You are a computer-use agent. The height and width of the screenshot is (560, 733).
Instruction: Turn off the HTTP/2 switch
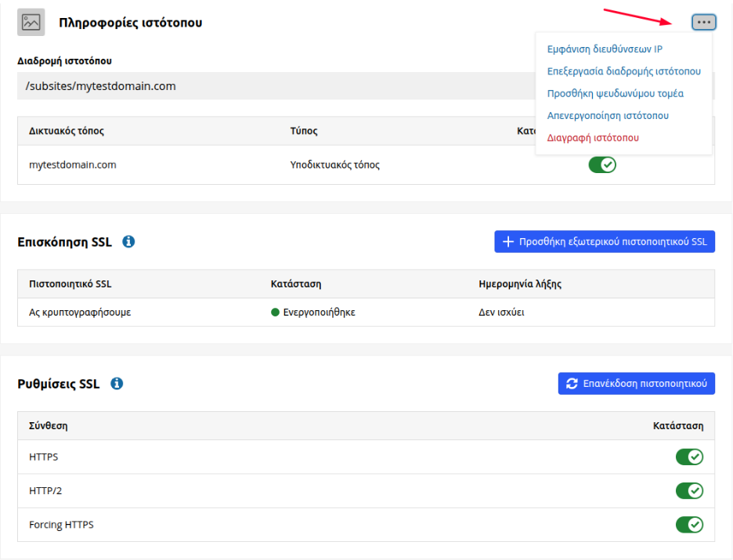(689, 491)
